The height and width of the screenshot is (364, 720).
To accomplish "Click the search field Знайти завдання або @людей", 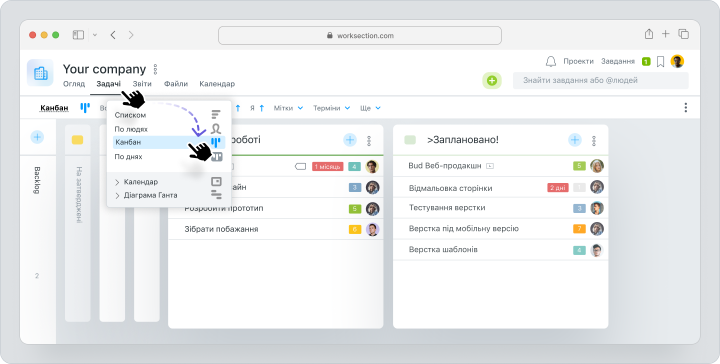I will (601, 80).
